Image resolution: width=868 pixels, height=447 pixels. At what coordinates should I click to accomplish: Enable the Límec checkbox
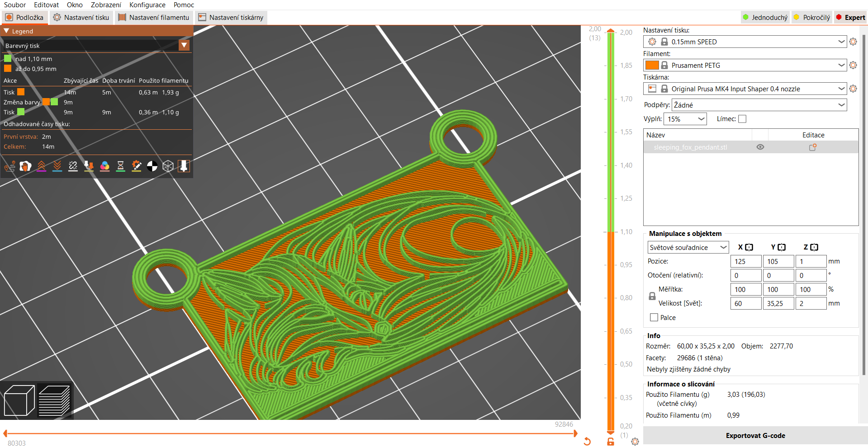(x=742, y=119)
